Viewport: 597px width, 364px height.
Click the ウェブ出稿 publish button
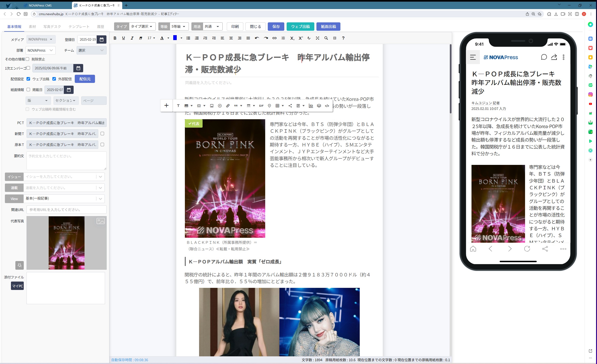(300, 26)
